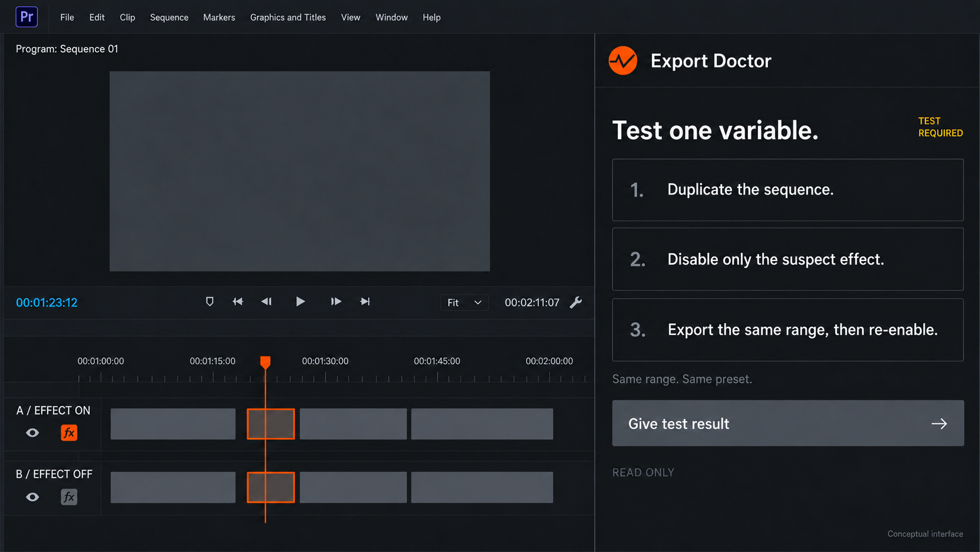The width and height of the screenshot is (980, 552).
Task: Open the Help menu
Action: point(431,18)
